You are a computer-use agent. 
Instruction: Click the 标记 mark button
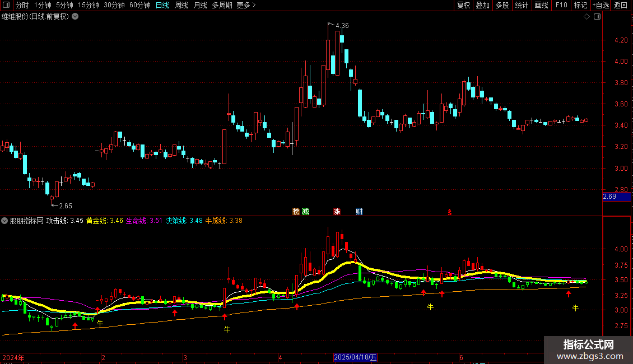580,5
